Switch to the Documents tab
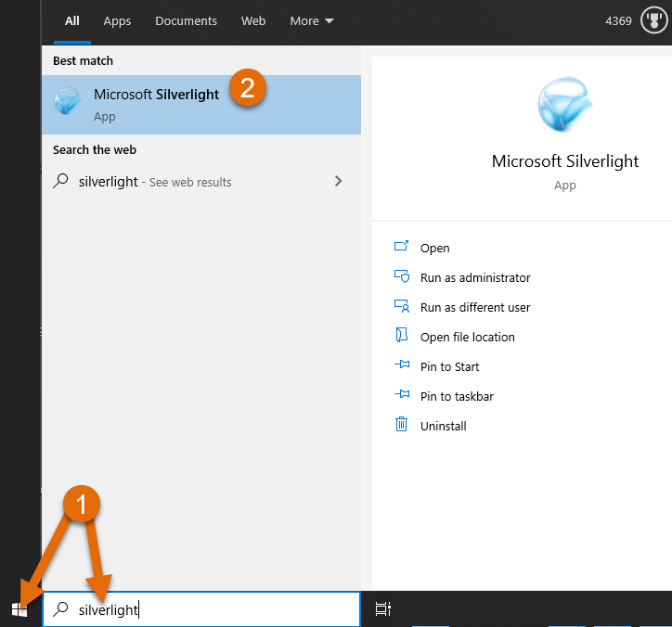 pos(186,21)
